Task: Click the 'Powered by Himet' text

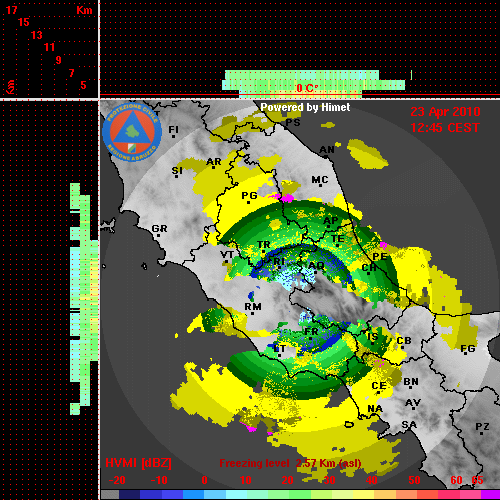Action: click(x=305, y=107)
